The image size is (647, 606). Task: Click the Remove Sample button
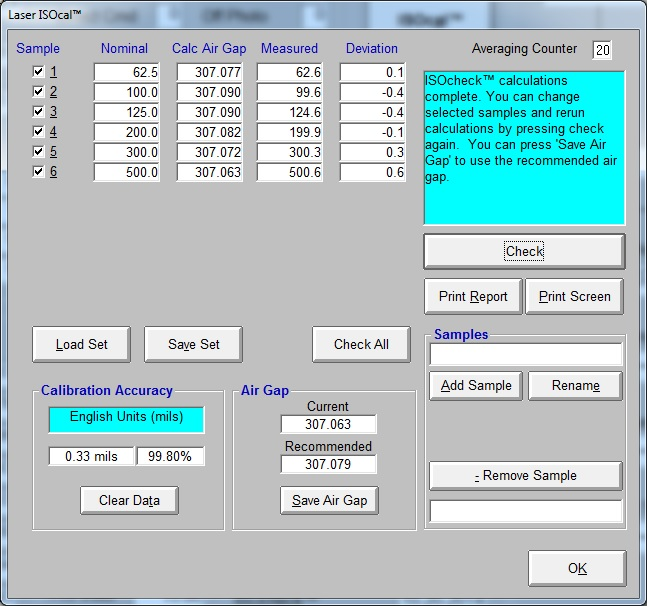[x=526, y=476]
